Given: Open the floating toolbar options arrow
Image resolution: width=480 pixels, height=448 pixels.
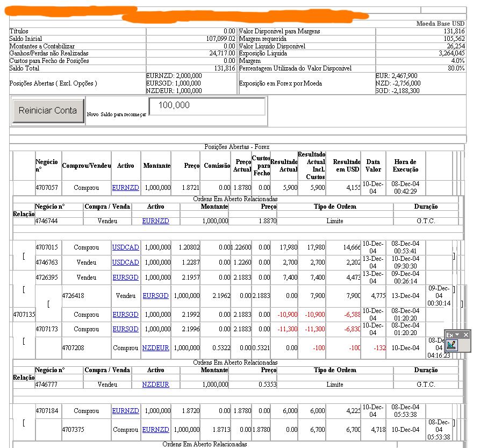Looking at the screenshot, I should (457, 335).
